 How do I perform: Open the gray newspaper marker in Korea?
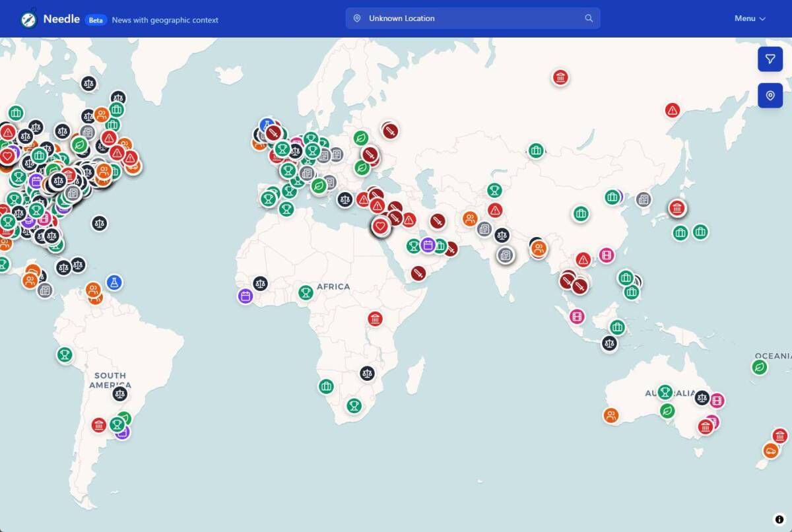643,199
